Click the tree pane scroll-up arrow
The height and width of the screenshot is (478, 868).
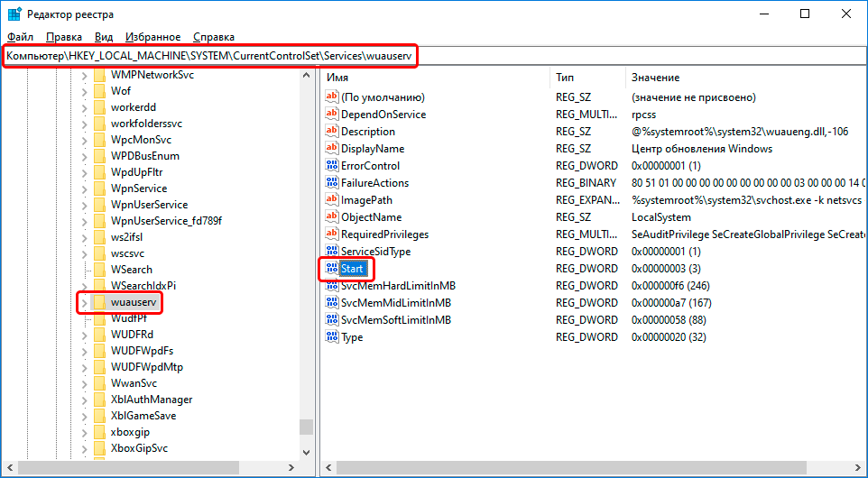[x=306, y=75]
